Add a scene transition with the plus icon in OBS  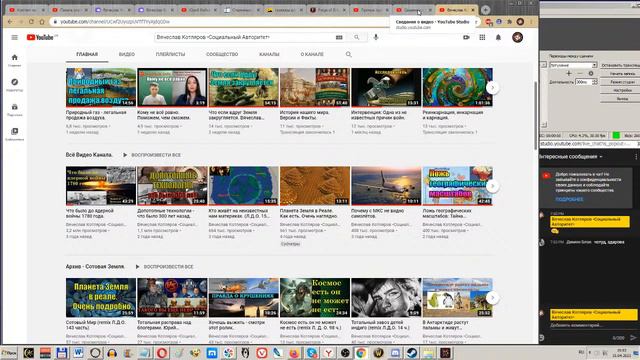[x=569, y=73]
